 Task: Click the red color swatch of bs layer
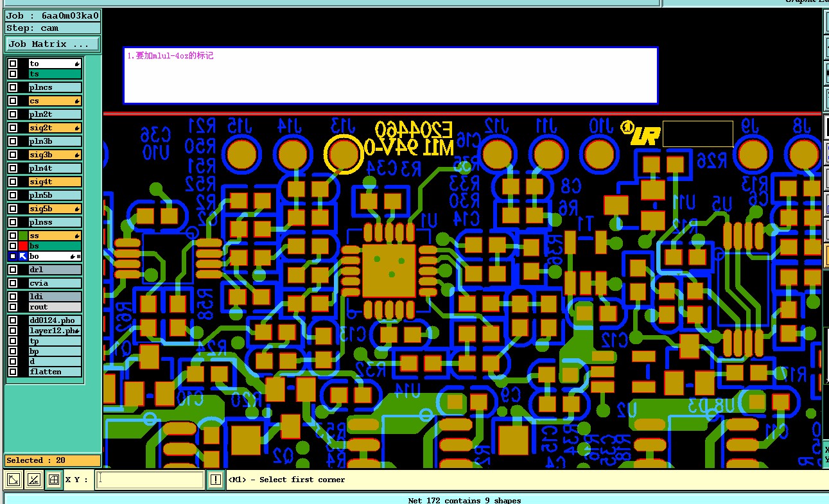(23, 246)
